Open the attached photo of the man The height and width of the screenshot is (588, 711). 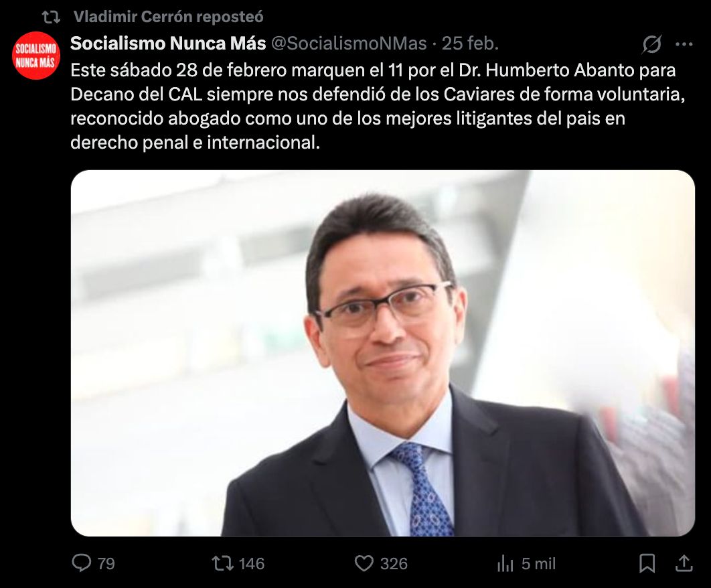point(383,353)
